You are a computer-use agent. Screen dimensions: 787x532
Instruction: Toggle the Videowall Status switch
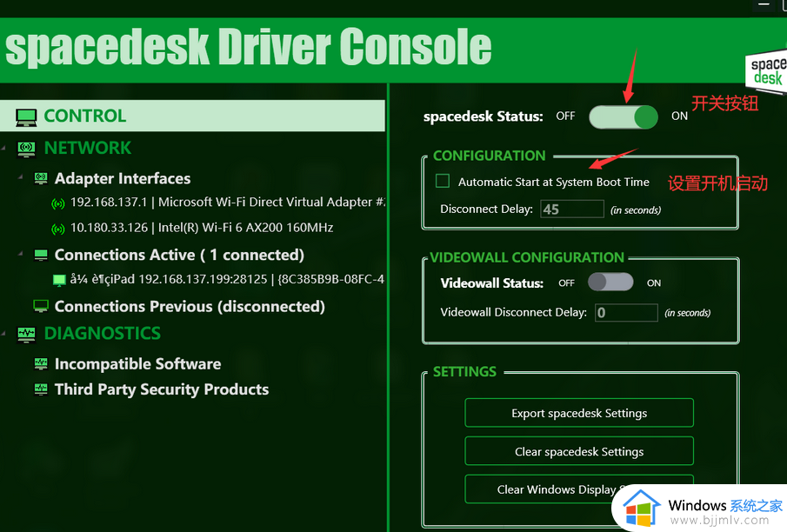(610, 282)
